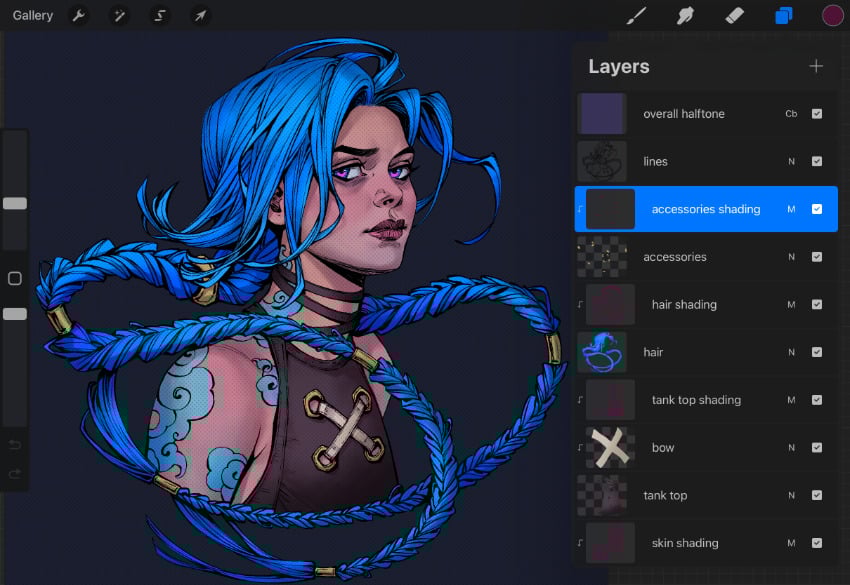850x585 pixels.
Task: Open N blend mode of accessories layer
Action: 791,257
